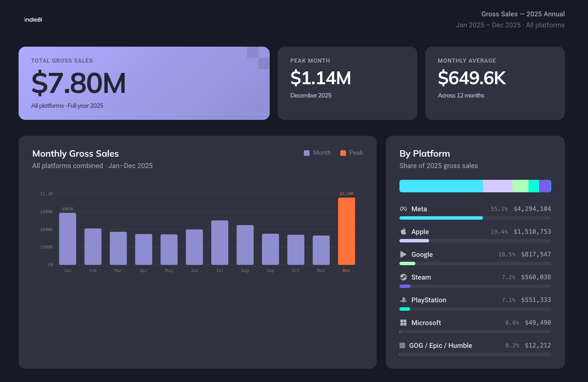Select the April bar in chart

coord(144,249)
